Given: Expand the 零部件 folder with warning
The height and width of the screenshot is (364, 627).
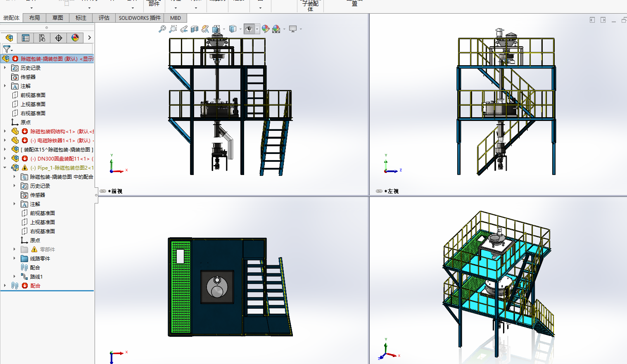Looking at the screenshot, I should coord(14,249).
